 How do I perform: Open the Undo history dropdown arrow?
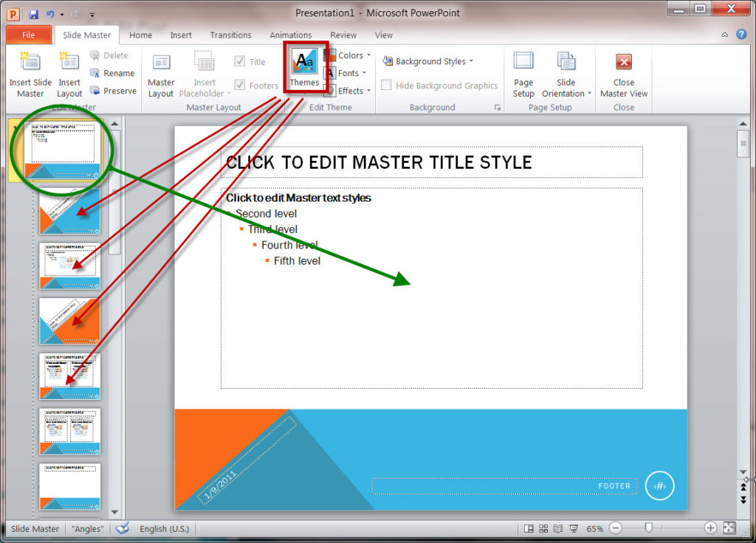click(x=62, y=15)
